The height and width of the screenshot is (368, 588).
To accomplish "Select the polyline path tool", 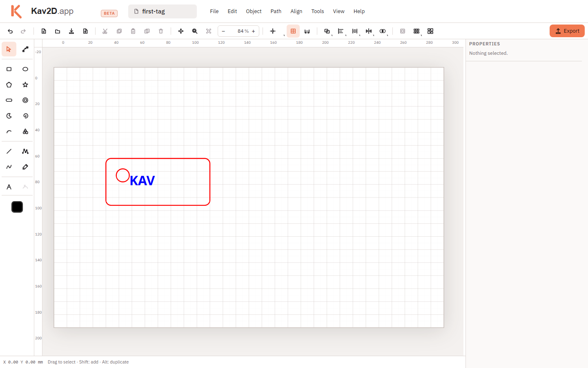I will click(25, 151).
